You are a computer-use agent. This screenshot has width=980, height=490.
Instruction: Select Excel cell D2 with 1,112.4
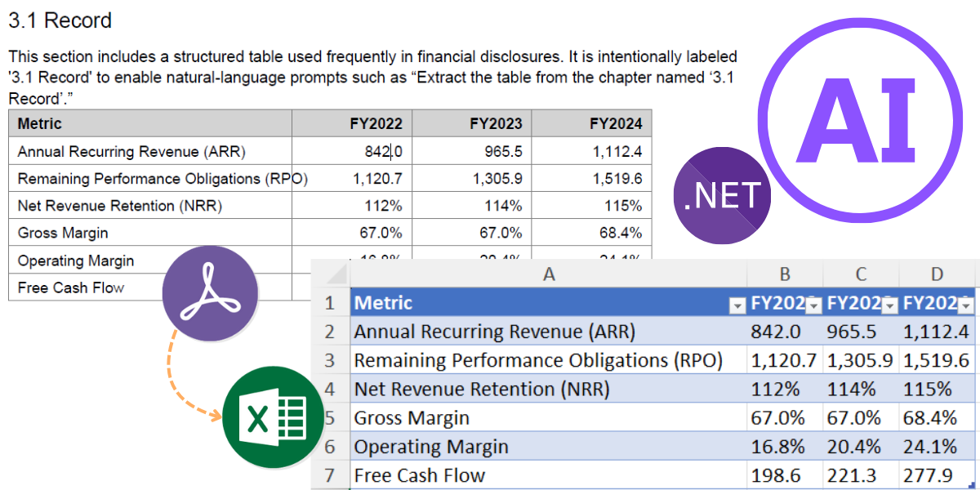pos(938,332)
